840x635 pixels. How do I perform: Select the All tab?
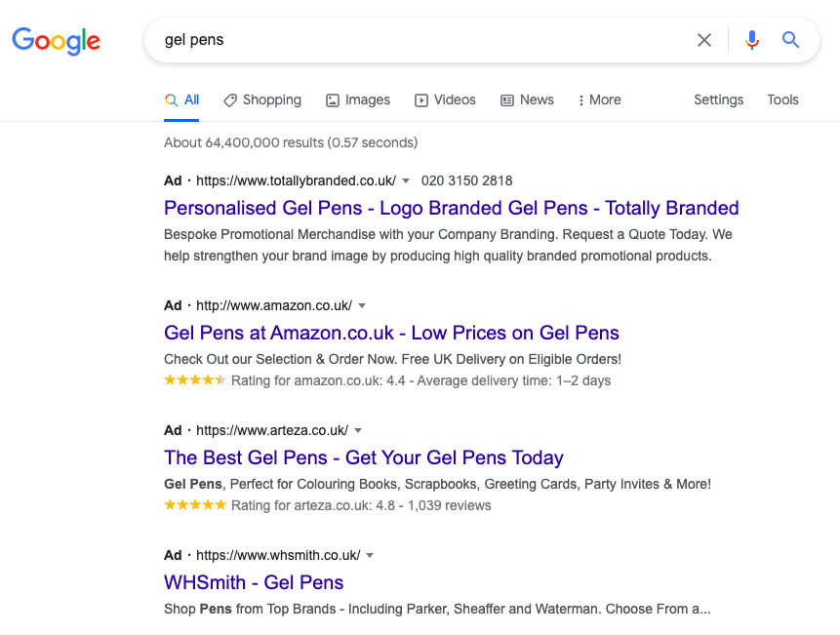coord(181,100)
